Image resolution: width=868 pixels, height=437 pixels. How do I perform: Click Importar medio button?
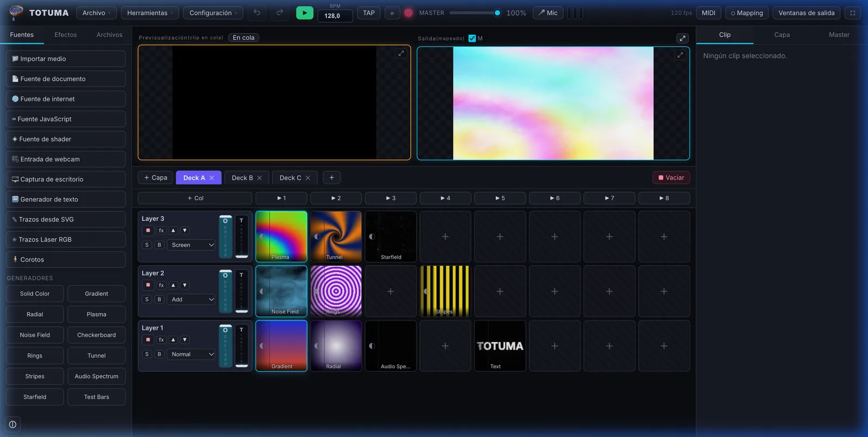(x=66, y=59)
